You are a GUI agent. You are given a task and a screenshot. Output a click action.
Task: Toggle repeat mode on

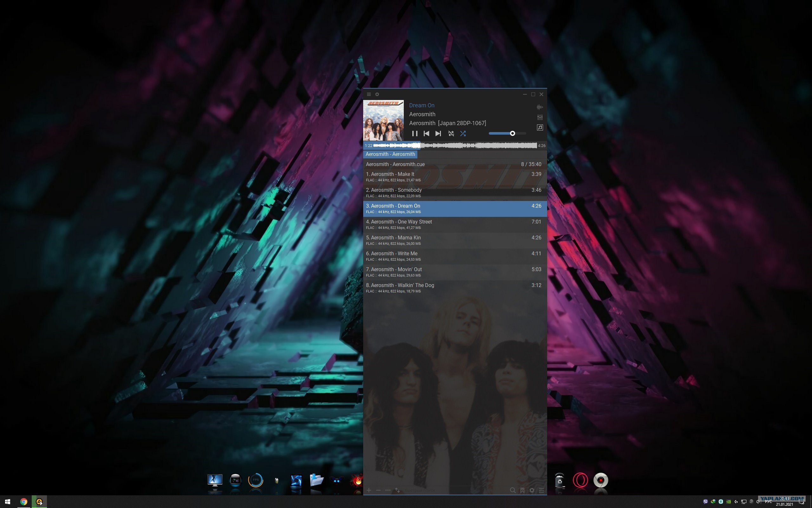coord(451,133)
